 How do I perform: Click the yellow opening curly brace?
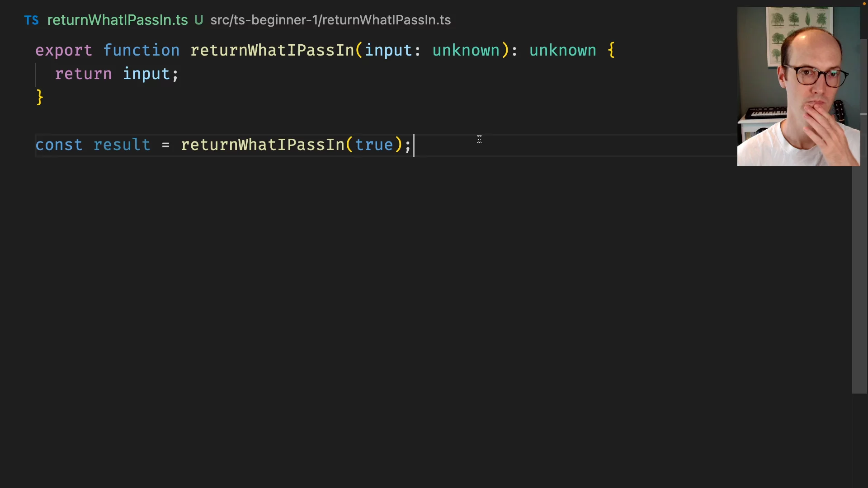[611, 50]
